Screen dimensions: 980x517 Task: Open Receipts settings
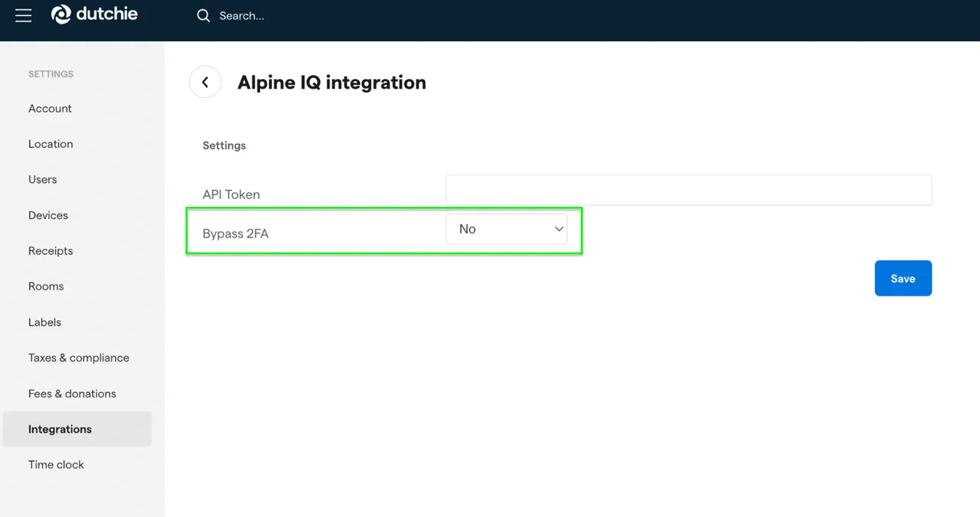tap(50, 250)
